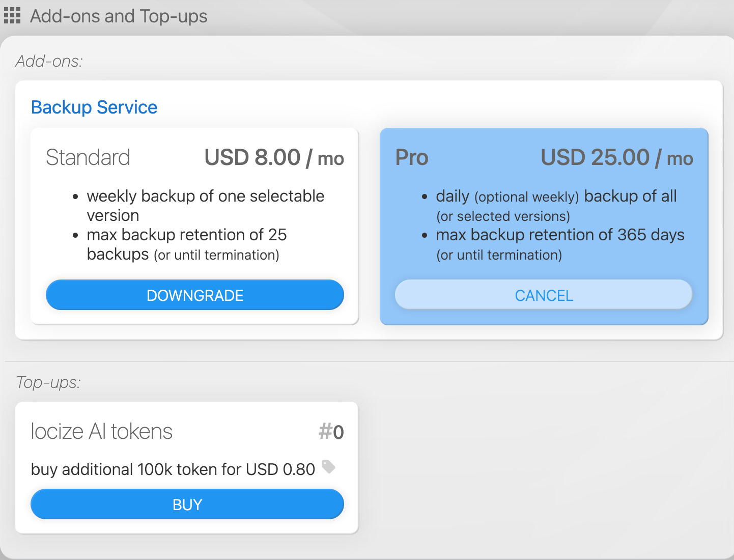Click the USD 25.00 / mo price
The width and height of the screenshot is (734, 560).
(616, 158)
